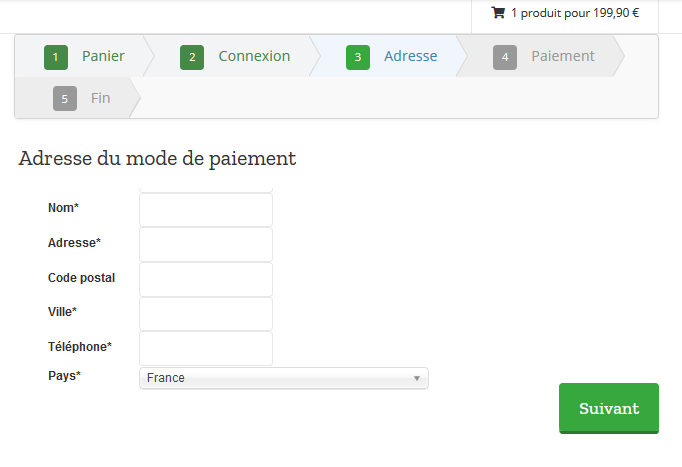Select the Code postal field
The image size is (682, 467).
(206, 279)
